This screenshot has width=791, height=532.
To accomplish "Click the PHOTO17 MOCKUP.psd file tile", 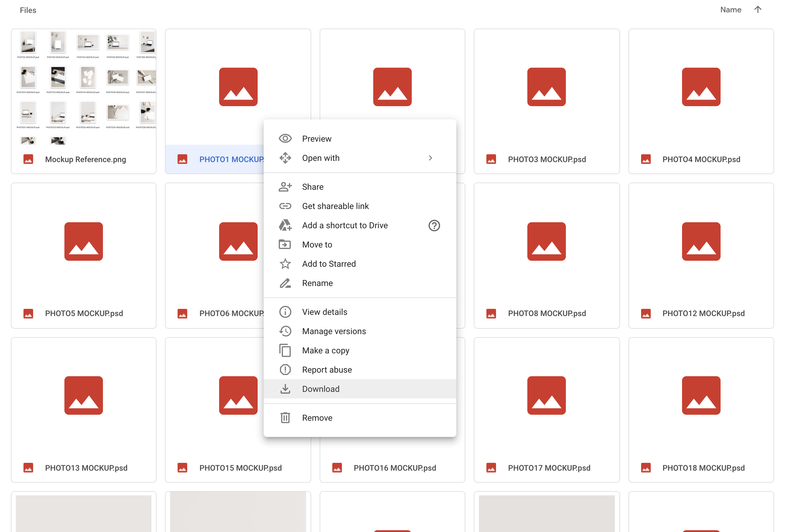I will pos(546,410).
